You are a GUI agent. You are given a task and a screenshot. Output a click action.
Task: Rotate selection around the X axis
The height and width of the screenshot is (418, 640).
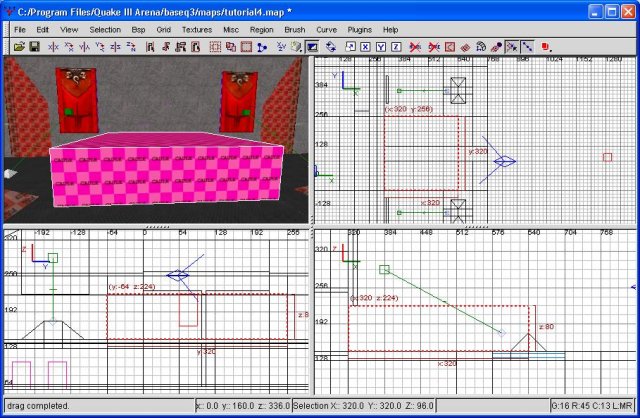point(69,47)
